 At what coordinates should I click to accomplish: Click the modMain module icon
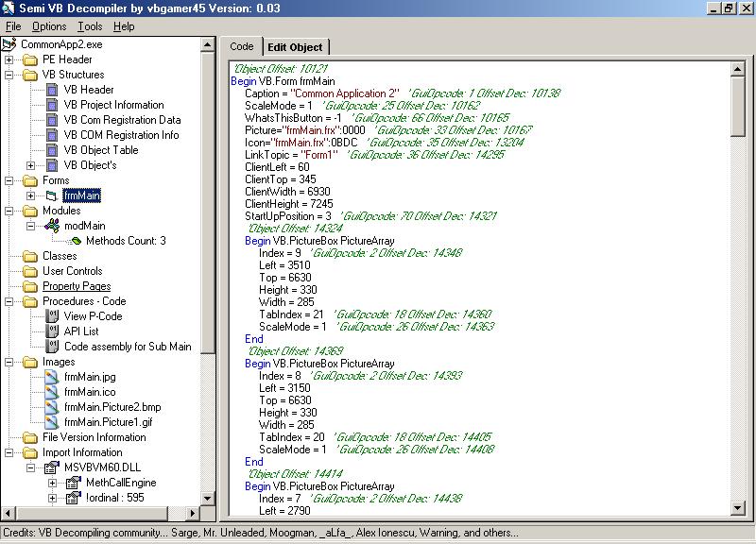(x=52, y=226)
